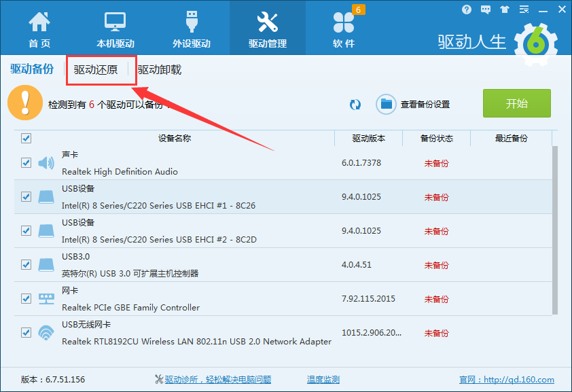
Task: Toggle the select-all header checkbox
Action: point(26,138)
